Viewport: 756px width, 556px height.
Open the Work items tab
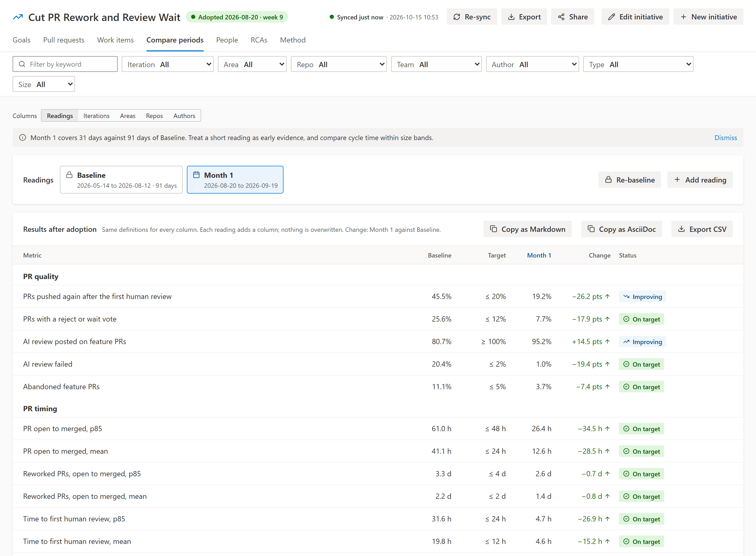pyautogui.click(x=115, y=40)
